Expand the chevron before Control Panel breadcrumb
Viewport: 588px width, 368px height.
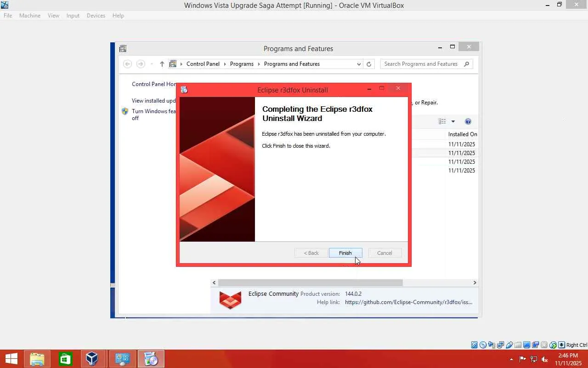click(x=181, y=64)
